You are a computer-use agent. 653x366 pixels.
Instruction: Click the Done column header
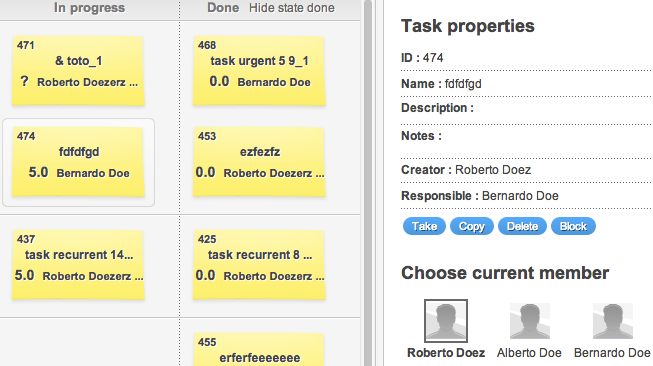click(223, 8)
